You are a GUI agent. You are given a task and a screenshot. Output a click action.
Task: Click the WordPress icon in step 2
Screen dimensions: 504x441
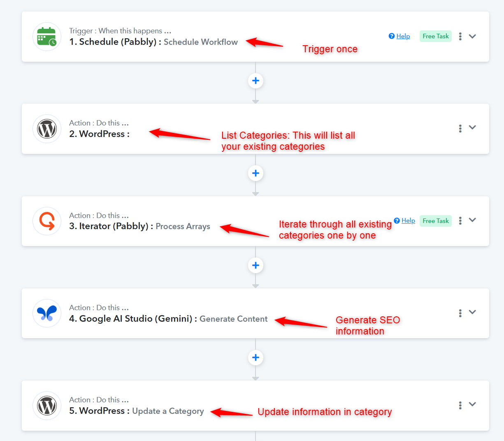47,129
